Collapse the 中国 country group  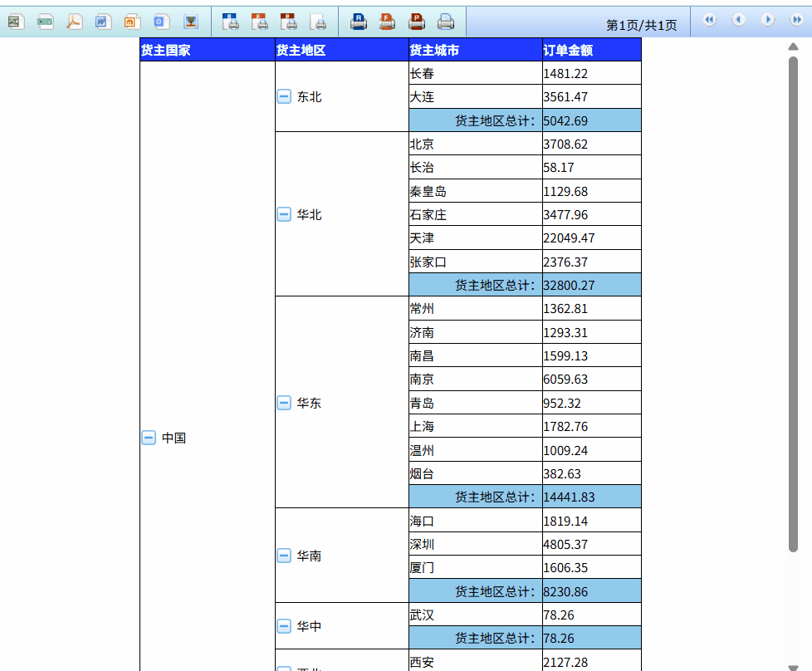pyautogui.click(x=149, y=438)
